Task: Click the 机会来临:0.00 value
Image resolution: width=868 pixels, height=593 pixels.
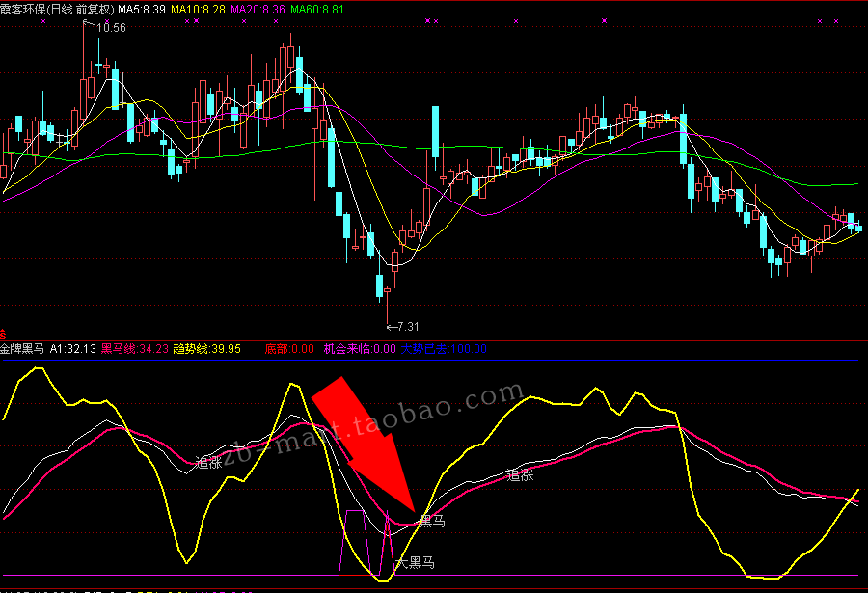Action: (360, 349)
